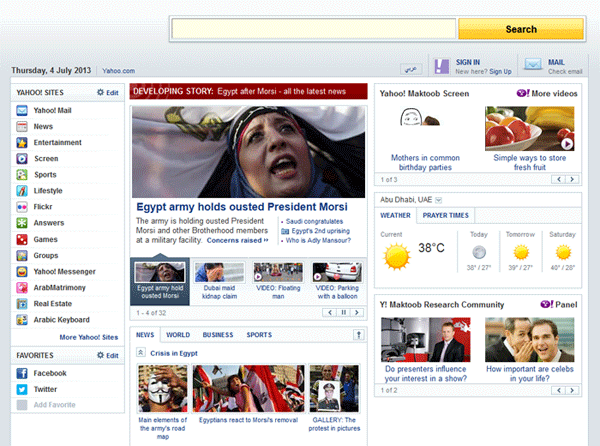Open How important are celebs poll image
The image size is (600, 446).
pos(530,340)
